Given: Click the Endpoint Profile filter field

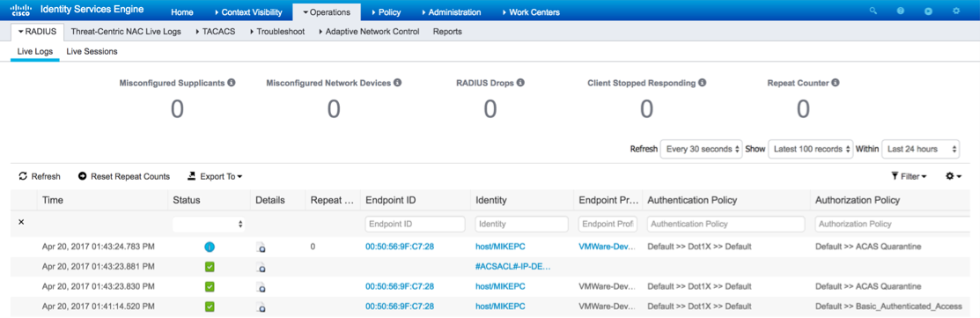Looking at the screenshot, I should pyautogui.click(x=608, y=224).
